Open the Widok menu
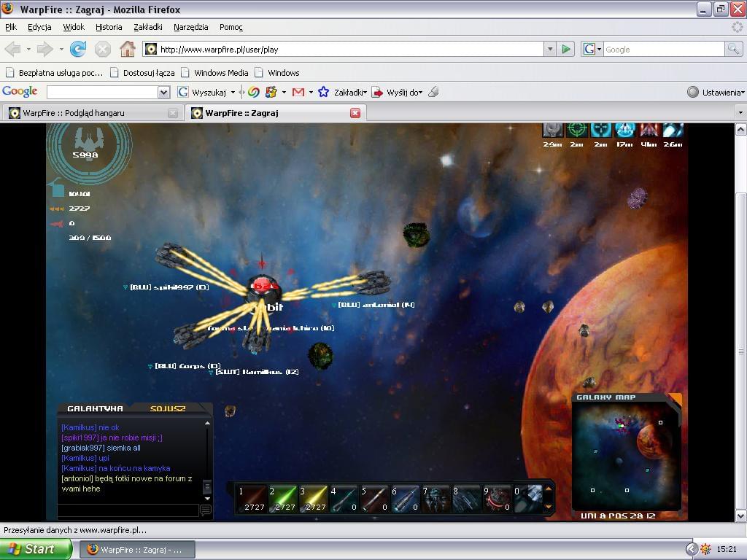747x560 pixels. 74,27
